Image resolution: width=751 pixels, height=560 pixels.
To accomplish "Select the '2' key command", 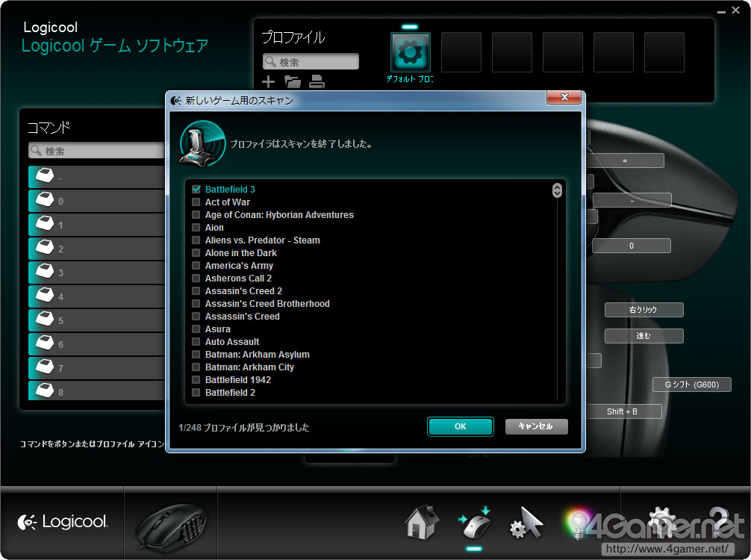I will pos(97,249).
